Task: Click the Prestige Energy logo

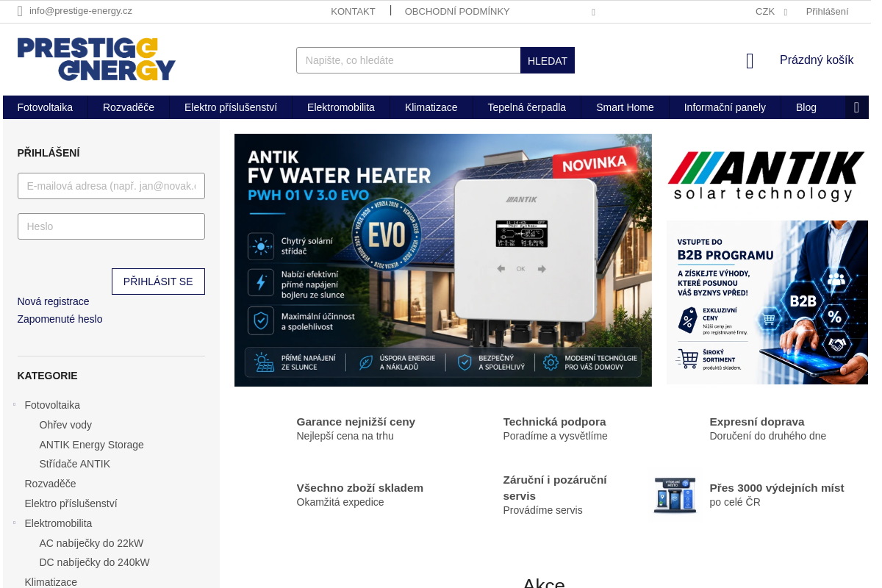Action: click(x=96, y=59)
